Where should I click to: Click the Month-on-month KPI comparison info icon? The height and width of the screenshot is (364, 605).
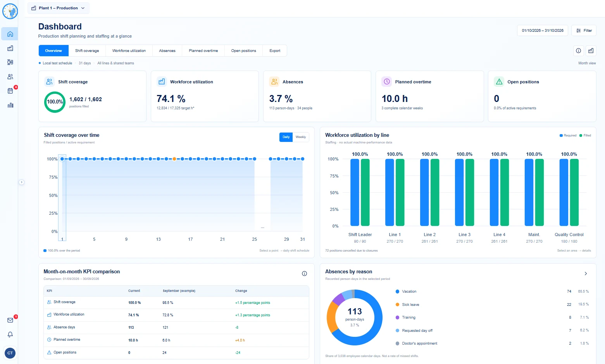coord(304,274)
